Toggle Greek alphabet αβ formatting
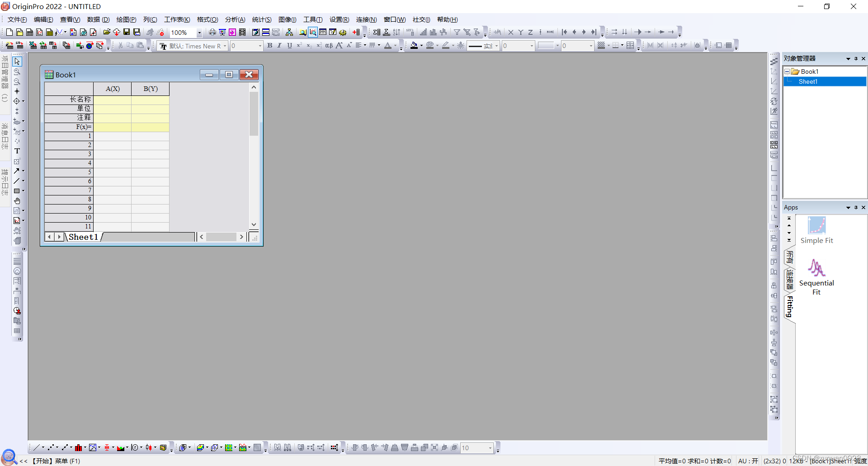This screenshot has width=868, height=466. click(329, 45)
